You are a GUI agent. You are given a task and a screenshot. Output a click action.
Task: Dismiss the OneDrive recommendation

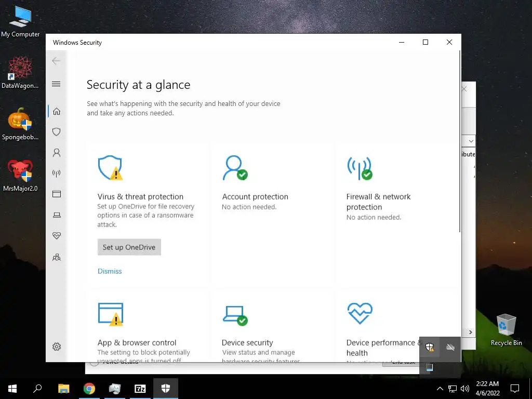click(x=110, y=271)
